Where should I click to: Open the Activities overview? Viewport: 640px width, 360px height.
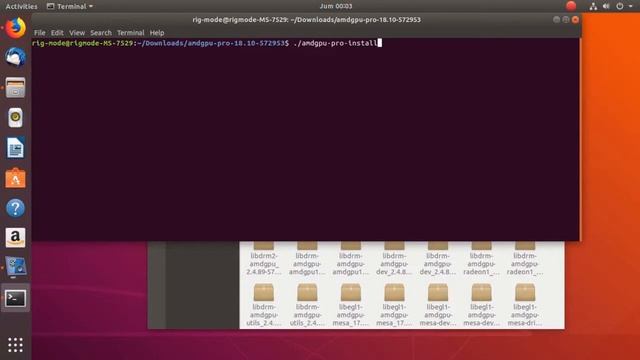pos(21,6)
